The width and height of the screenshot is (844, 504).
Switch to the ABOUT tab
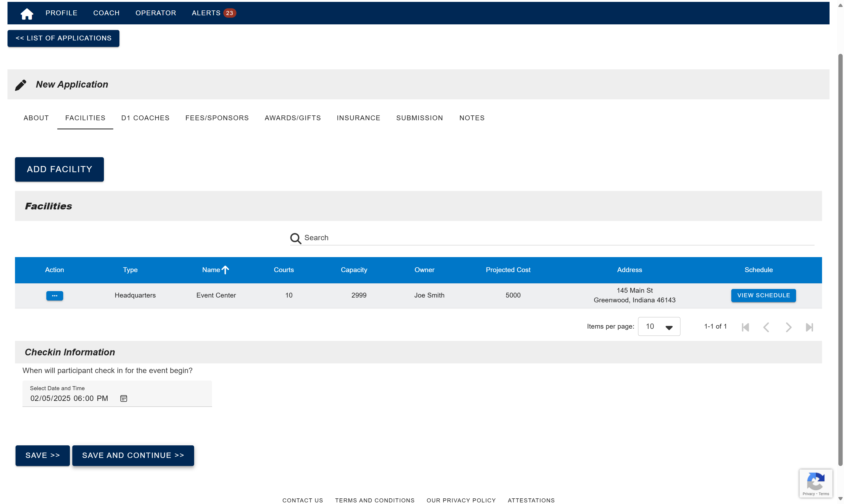[36, 118]
